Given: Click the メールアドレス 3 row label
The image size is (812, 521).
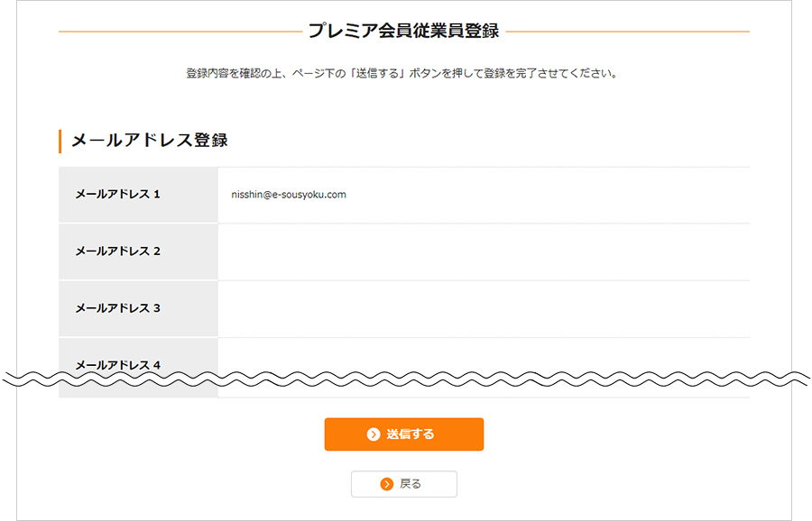Looking at the screenshot, I should click(117, 308).
